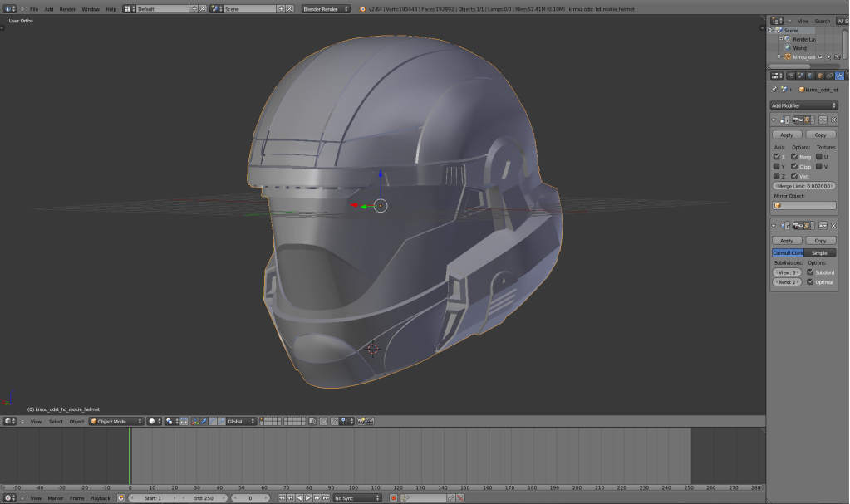Click the translate manipulator arrow icon
This screenshot has height=504, width=850.
[x=204, y=422]
